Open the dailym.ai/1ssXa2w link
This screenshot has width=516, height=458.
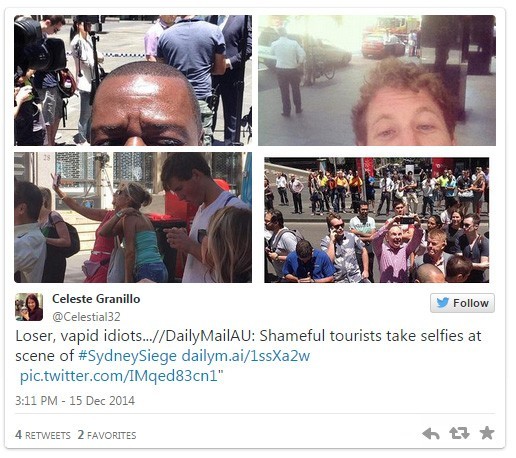click(246, 356)
